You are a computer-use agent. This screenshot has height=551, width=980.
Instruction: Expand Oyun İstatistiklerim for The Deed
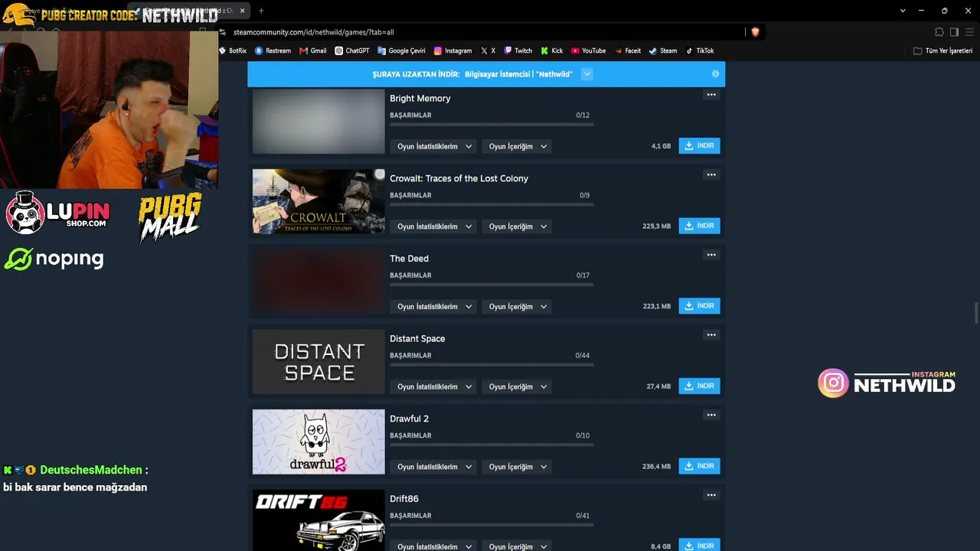pos(434,307)
